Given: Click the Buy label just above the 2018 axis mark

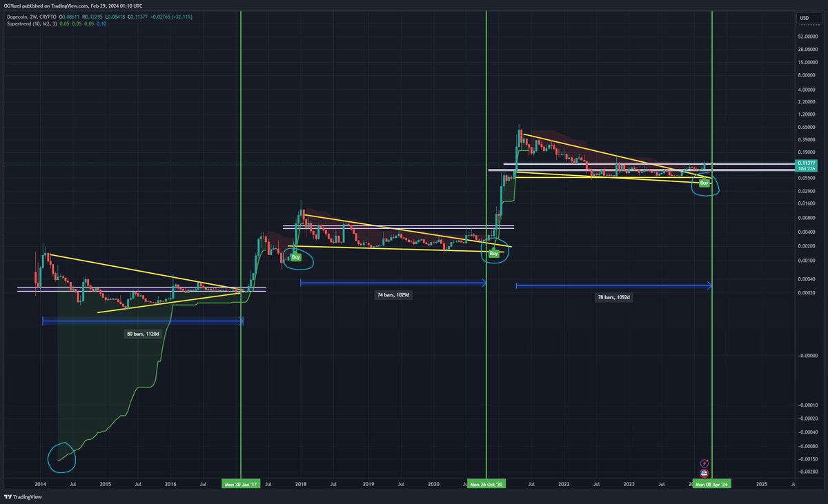Looking at the screenshot, I should [x=295, y=257].
